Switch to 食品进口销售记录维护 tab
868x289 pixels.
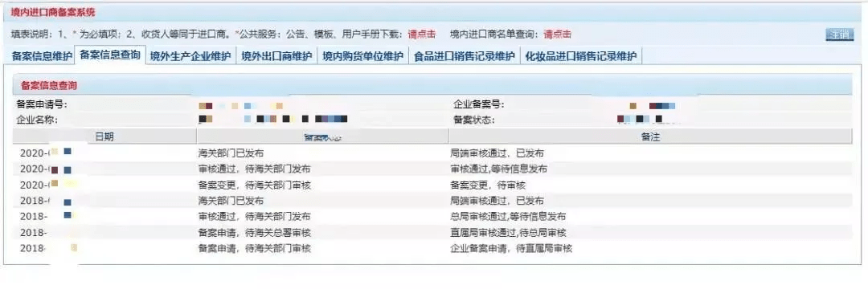click(465, 56)
